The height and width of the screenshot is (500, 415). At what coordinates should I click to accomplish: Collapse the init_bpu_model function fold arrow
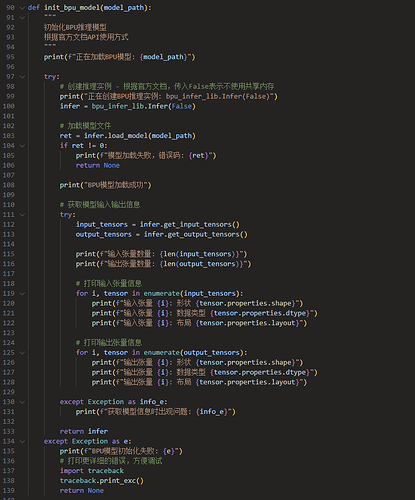click(x=22, y=8)
